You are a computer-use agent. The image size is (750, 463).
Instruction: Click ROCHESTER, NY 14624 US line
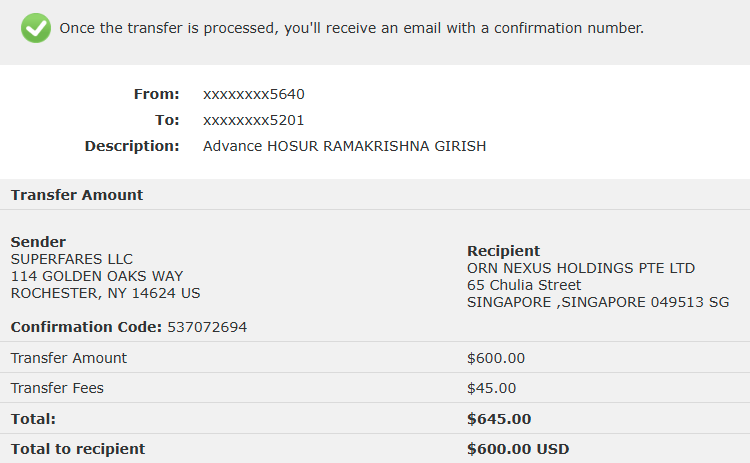105,293
